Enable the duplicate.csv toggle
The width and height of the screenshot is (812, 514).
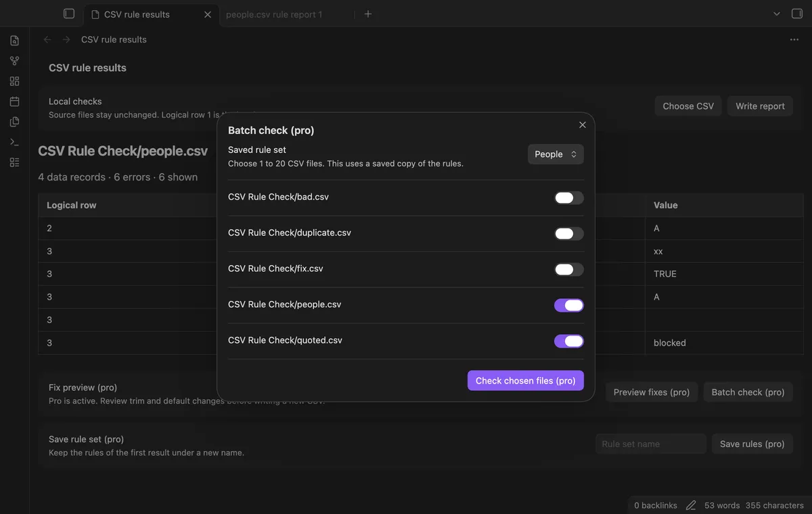click(x=569, y=233)
